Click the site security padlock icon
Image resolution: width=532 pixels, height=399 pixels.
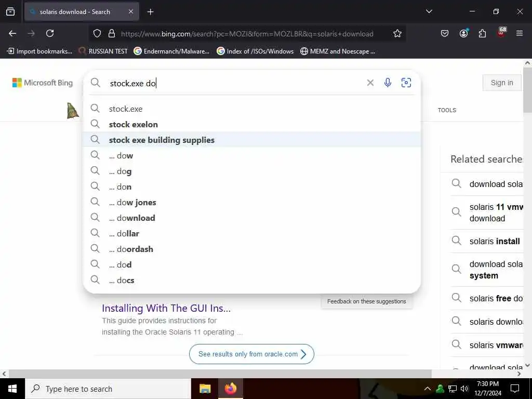[112, 34]
